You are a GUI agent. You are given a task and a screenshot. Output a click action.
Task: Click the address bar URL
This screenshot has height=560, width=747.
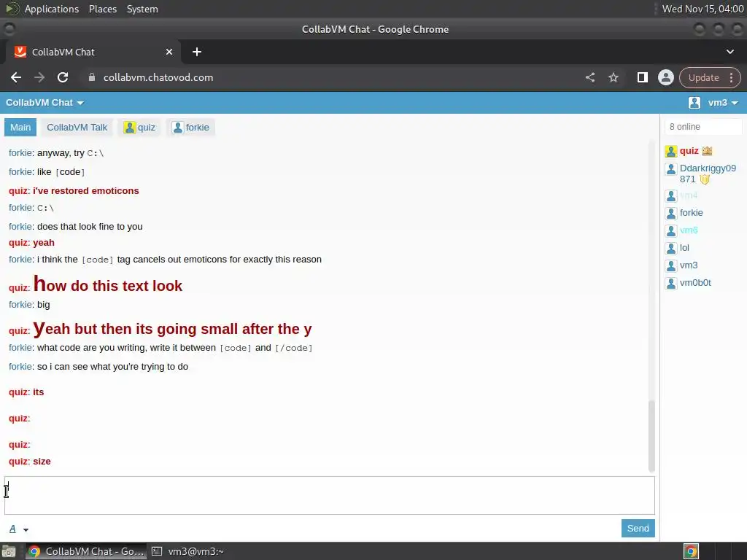tap(158, 77)
